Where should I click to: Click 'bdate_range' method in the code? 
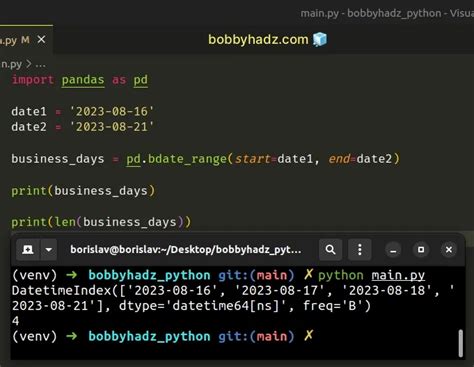click(x=187, y=159)
